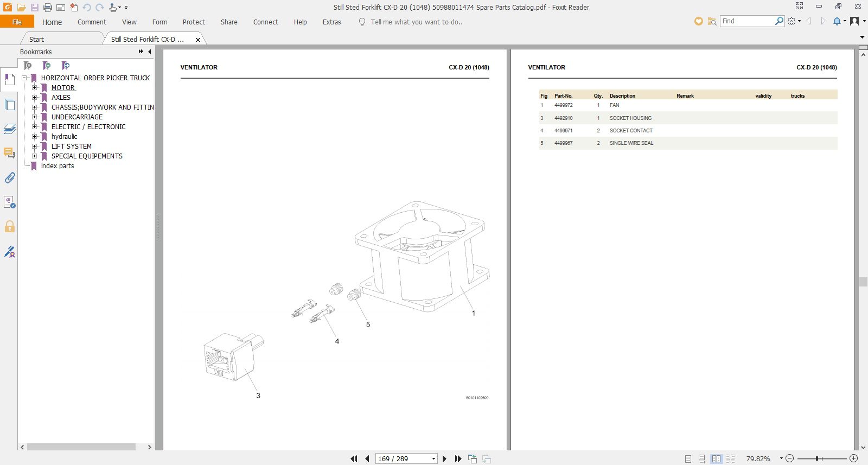Image resolution: width=868 pixels, height=465 pixels.
Task: Switch to the Comment ribbon tab
Action: coord(92,22)
